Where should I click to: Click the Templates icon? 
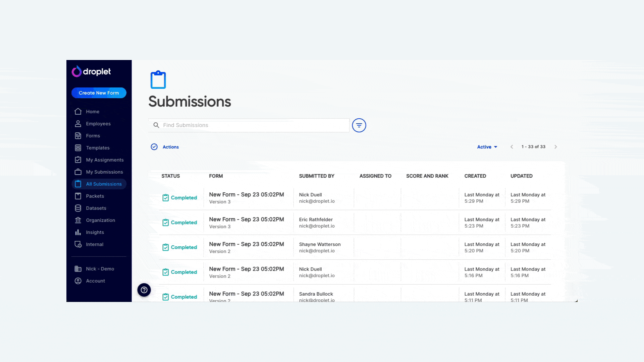pyautogui.click(x=78, y=148)
